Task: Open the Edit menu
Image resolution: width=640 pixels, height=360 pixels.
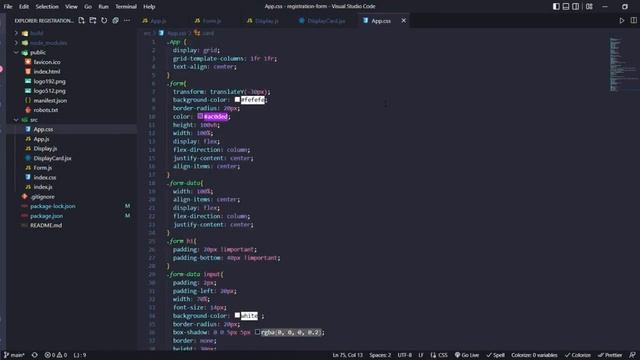Action: pos(24,7)
